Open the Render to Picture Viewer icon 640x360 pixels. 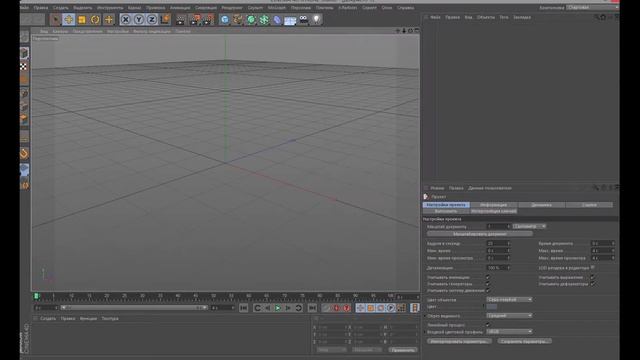click(196, 19)
